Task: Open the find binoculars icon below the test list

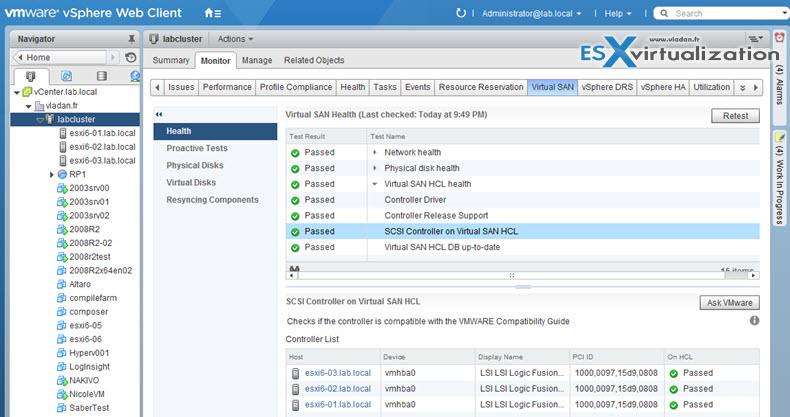Action: pyautogui.click(x=295, y=269)
